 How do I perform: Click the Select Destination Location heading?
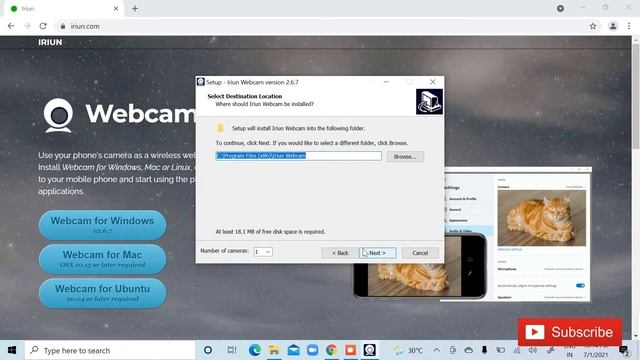244,96
